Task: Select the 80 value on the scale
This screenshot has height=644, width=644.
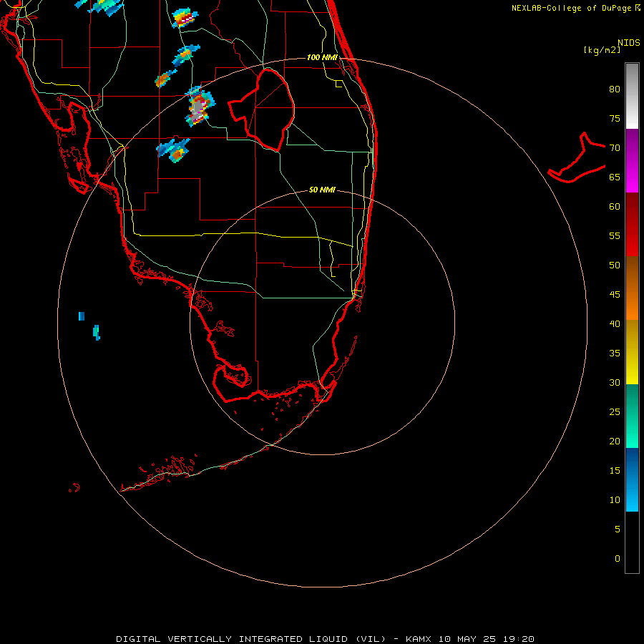Action: pyautogui.click(x=615, y=89)
